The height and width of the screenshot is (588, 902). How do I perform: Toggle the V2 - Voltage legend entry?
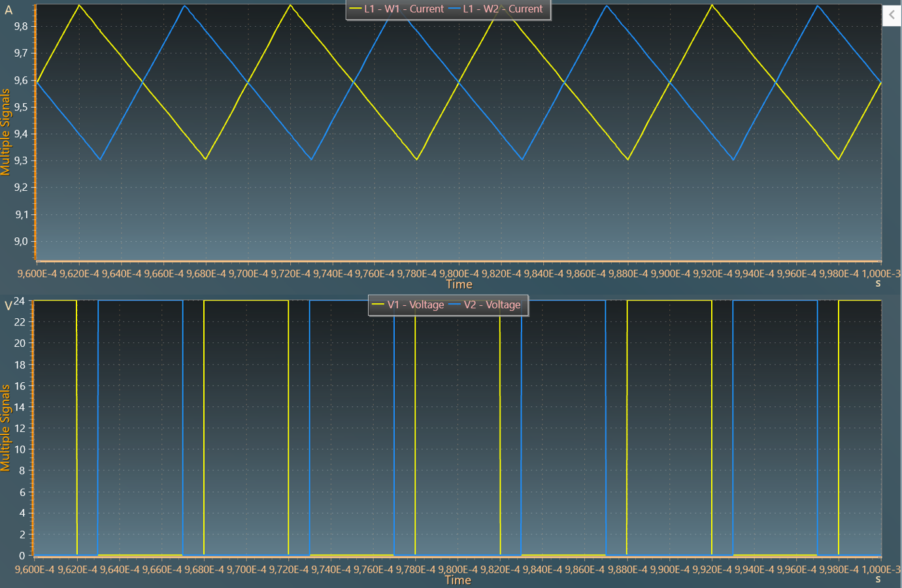tap(492, 305)
